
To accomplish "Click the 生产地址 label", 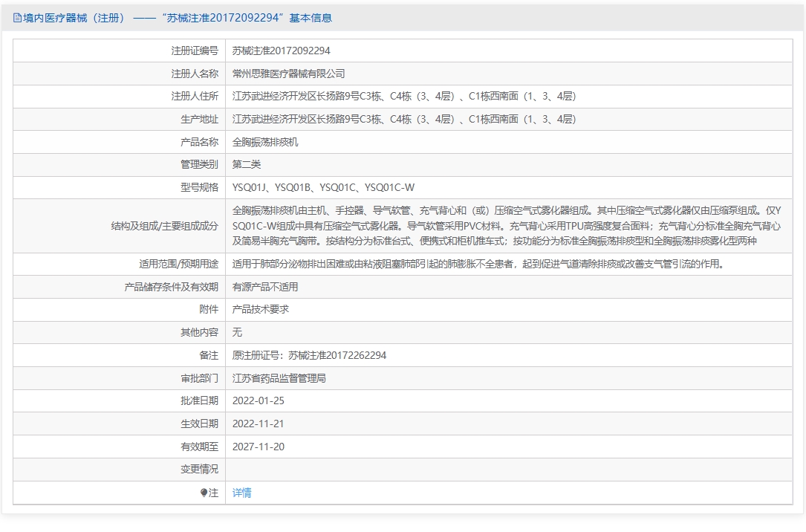I will tap(199, 119).
